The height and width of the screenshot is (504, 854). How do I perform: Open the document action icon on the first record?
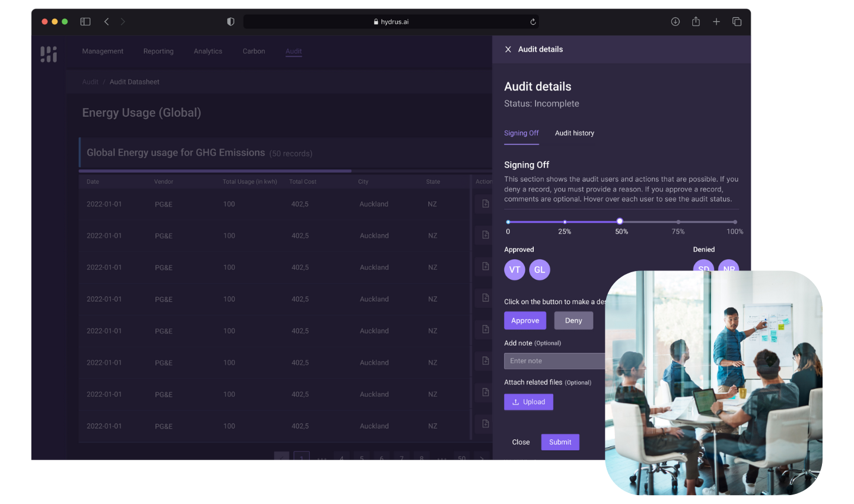(x=485, y=203)
